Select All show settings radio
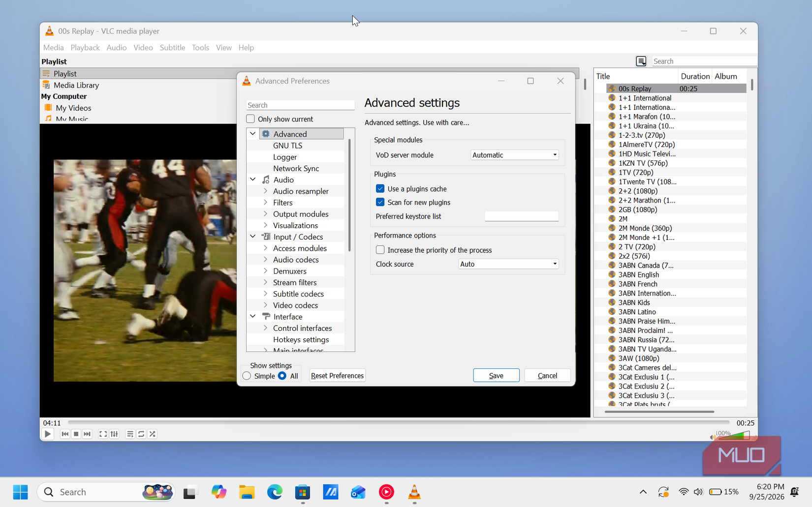 (282, 376)
